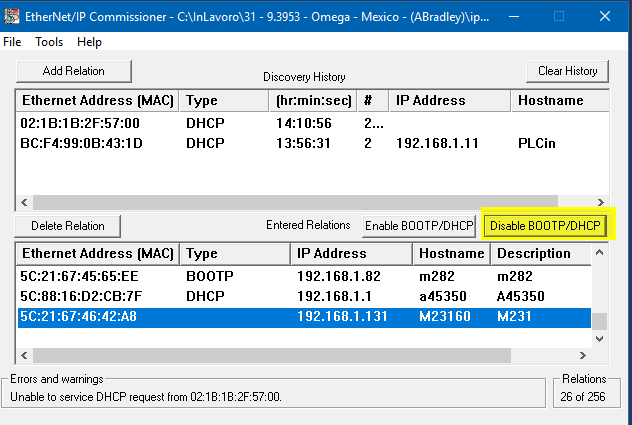
Task: Select relation a45350 DHCP row
Action: coord(304,296)
